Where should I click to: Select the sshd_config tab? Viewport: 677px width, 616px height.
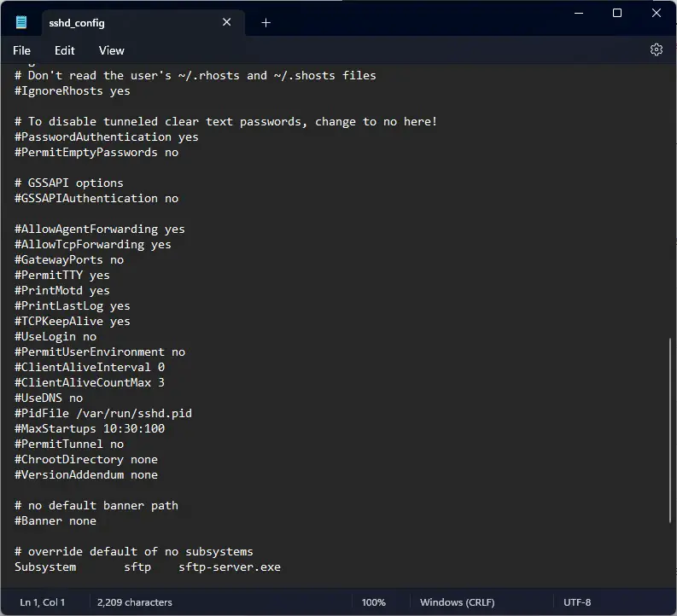143,23
